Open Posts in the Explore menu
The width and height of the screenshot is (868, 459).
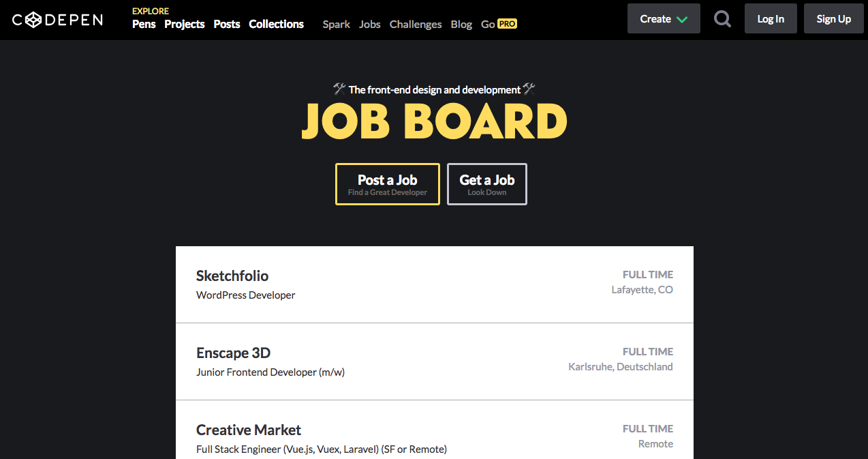tap(227, 24)
